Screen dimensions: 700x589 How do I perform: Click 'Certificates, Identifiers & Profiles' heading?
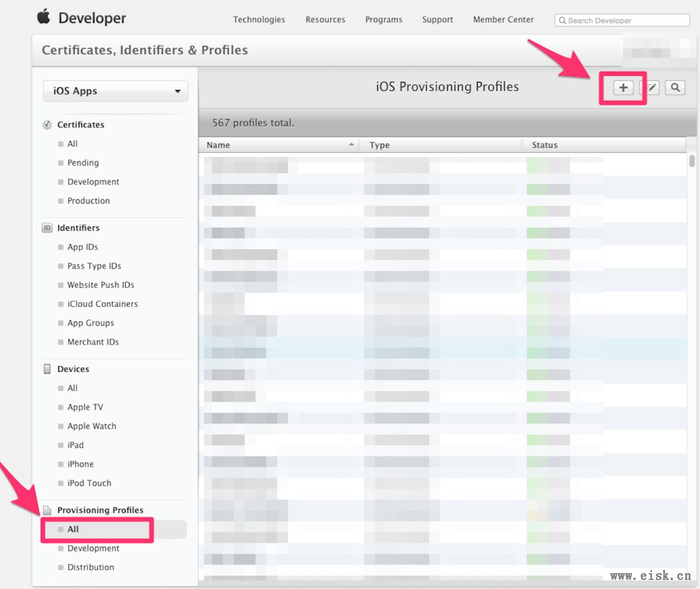145,50
